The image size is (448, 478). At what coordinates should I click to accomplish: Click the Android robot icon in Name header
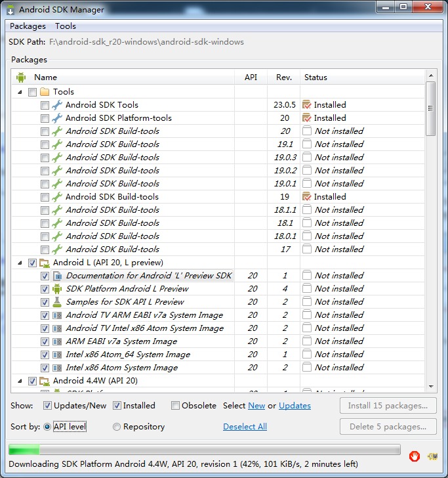[x=21, y=77]
